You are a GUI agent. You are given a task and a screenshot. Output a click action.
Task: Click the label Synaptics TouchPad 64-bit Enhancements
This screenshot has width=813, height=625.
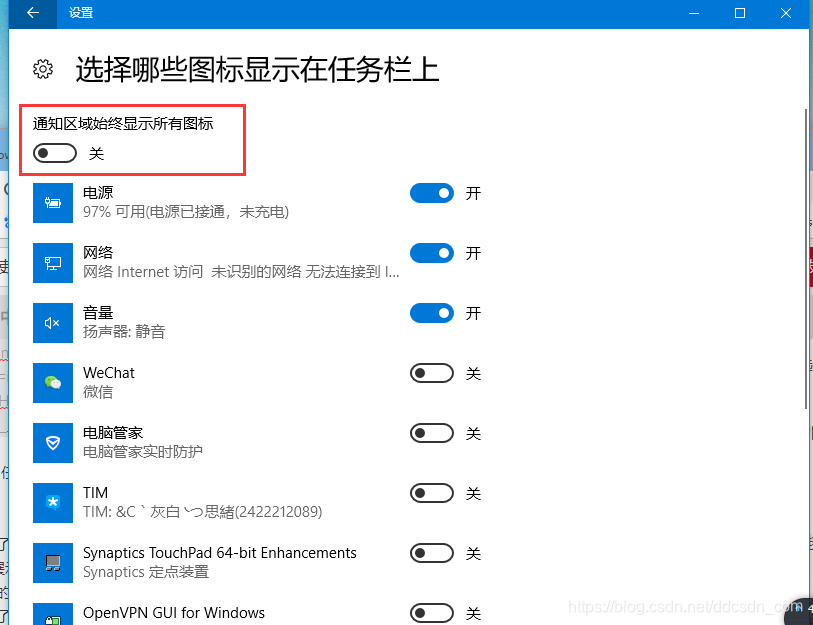point(220,553)
